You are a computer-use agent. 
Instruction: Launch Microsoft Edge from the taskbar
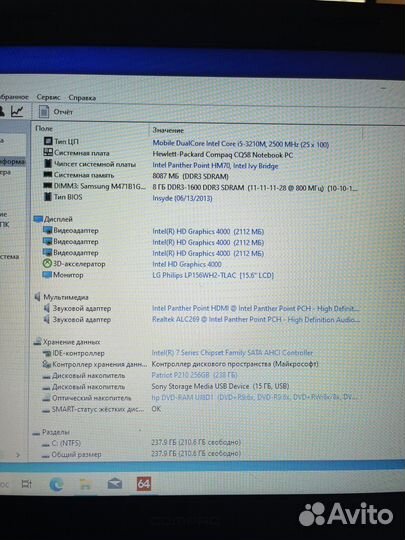pos(56,485)
